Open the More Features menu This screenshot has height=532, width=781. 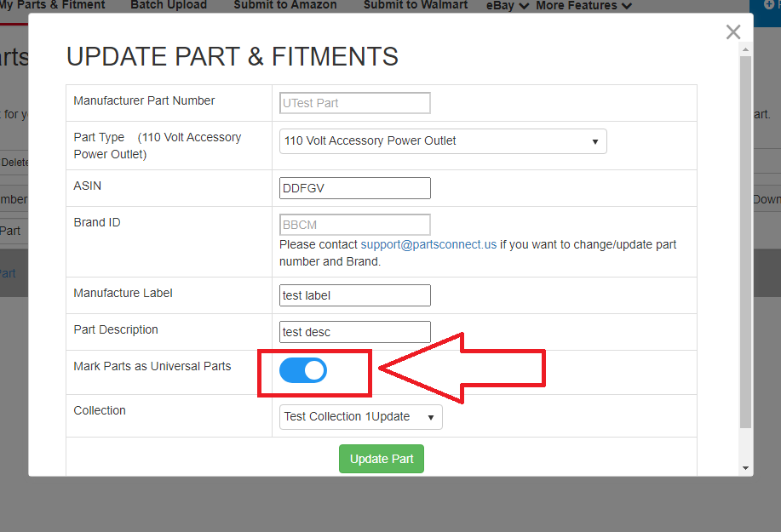(x=583, y=6)
